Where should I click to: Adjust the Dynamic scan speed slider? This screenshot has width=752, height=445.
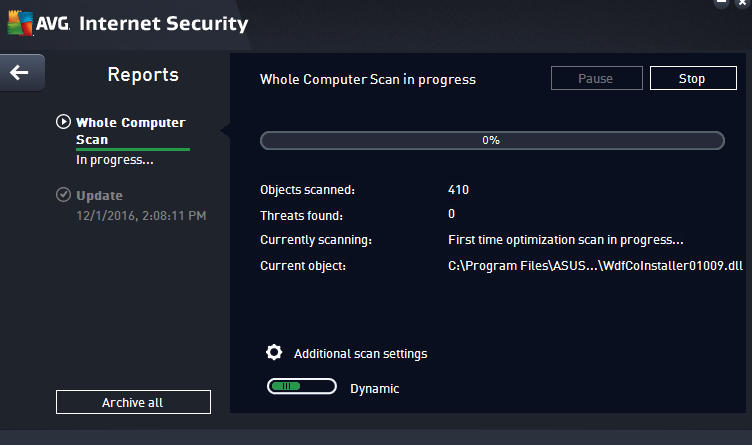point(301,388)
